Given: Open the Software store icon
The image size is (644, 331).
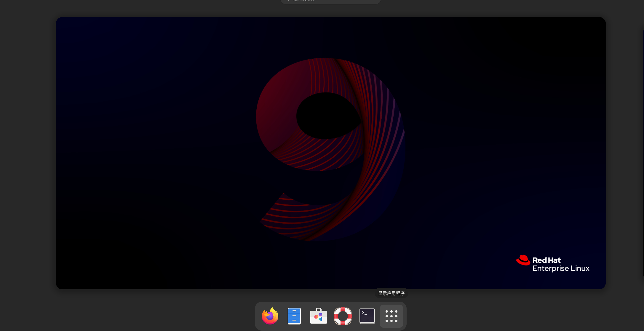Looking at the screenshot, I should pyautogui.click(x=318, y=316).
